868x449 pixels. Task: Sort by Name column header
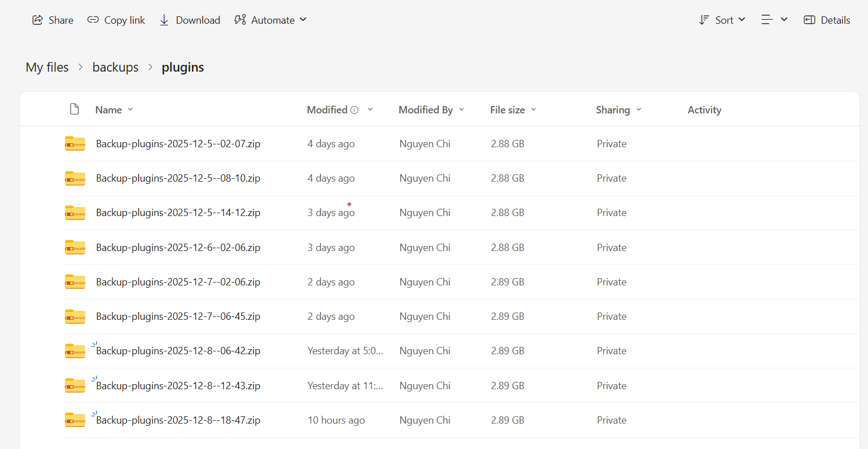pos(109,110)
